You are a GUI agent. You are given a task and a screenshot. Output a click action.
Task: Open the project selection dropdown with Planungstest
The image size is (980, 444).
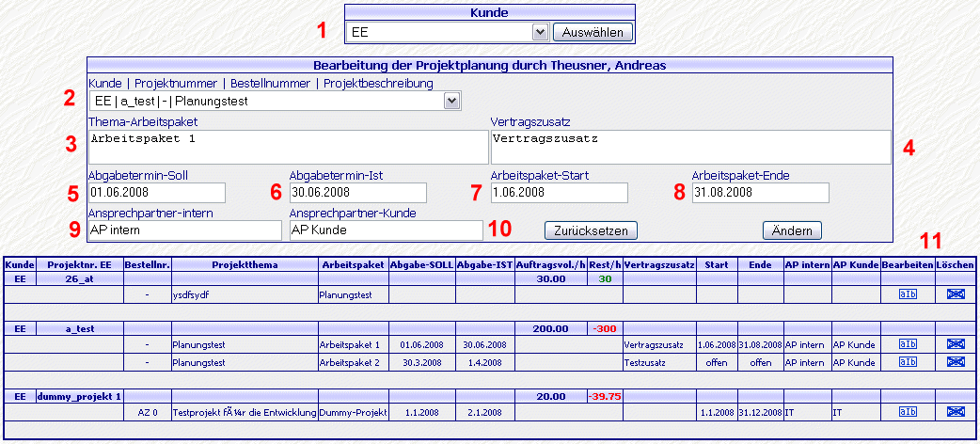pos(275,101)
